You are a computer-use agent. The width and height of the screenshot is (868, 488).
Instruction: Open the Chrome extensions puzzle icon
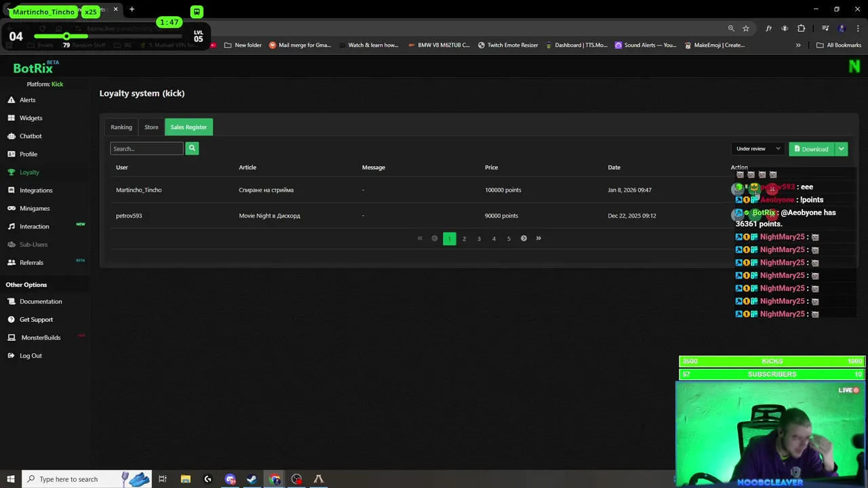click(x=802, y=28)
